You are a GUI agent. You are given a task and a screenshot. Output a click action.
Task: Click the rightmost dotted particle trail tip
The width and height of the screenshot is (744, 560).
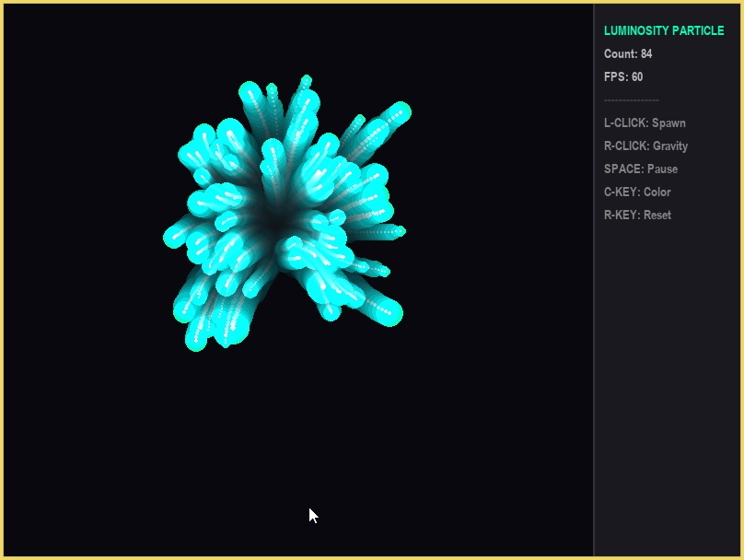click(x=400, y=230)
